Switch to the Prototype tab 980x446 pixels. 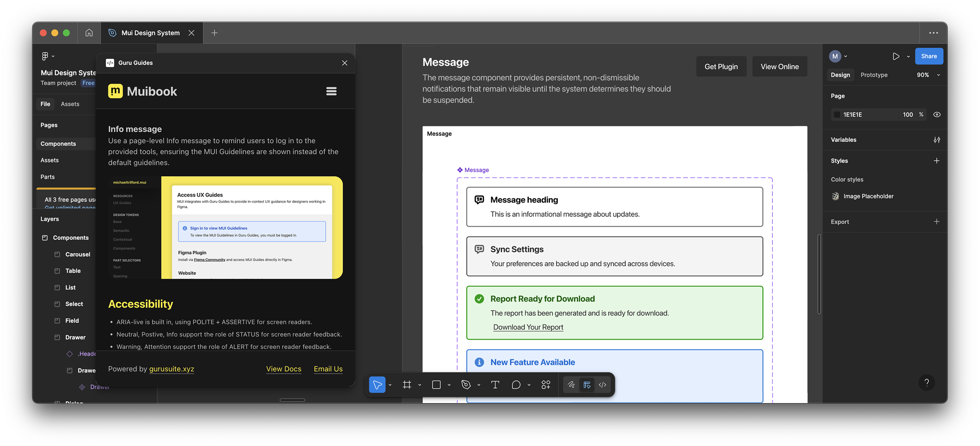coord(874,75)
